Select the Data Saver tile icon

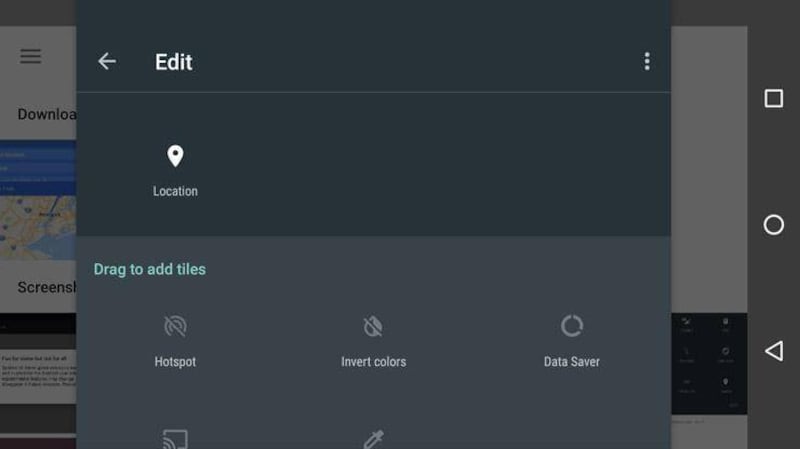click(x=572, y=326)
